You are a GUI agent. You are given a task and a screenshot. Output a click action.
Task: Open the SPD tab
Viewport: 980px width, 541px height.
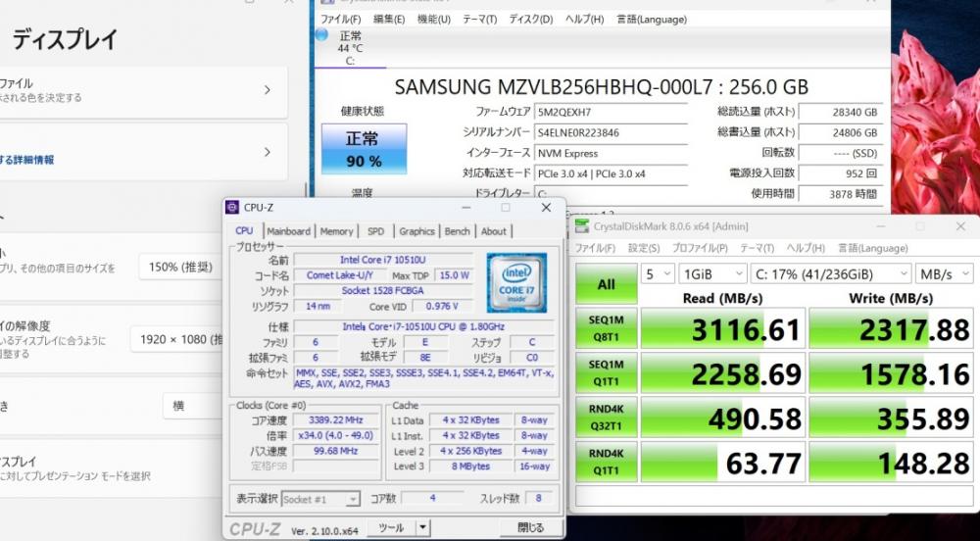click(x=375, y=231)
